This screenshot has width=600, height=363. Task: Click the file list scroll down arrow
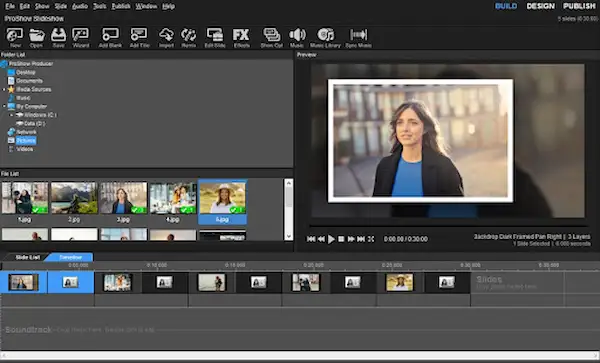click(289, 236)
